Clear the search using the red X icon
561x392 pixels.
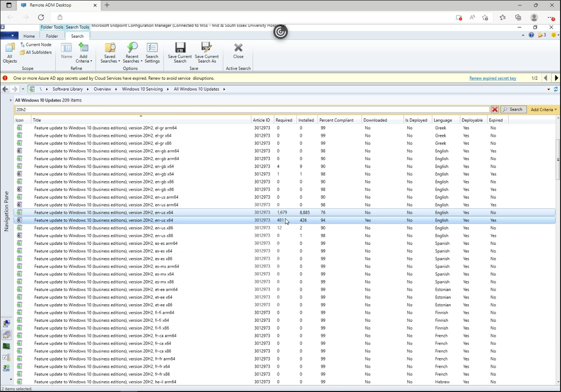tap(495, 109)
